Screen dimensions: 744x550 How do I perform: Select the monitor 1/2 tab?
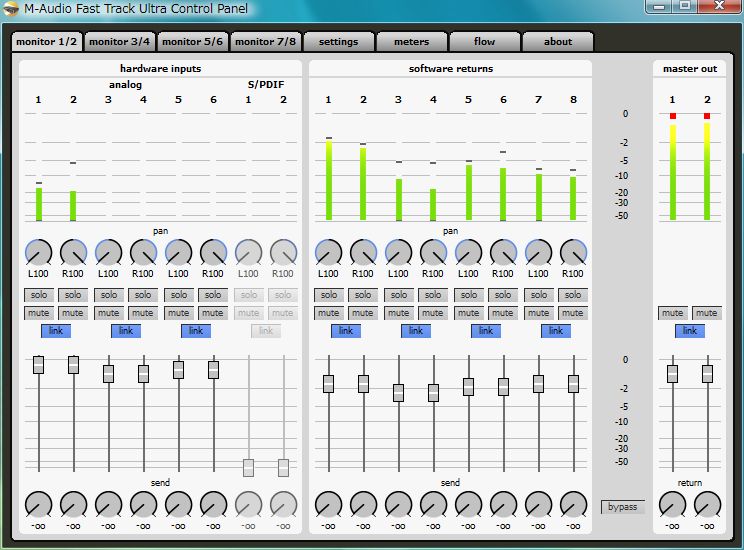46,42
